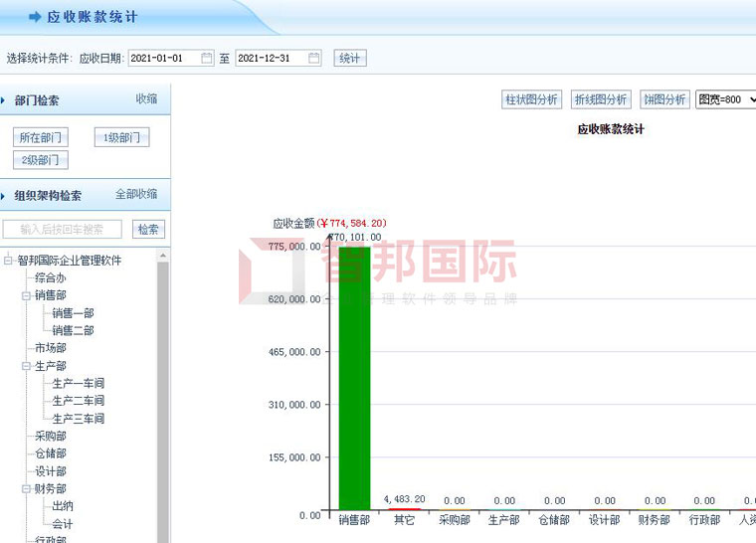
Task: Click the 销售部 tree label
Action: coord(50,295)
